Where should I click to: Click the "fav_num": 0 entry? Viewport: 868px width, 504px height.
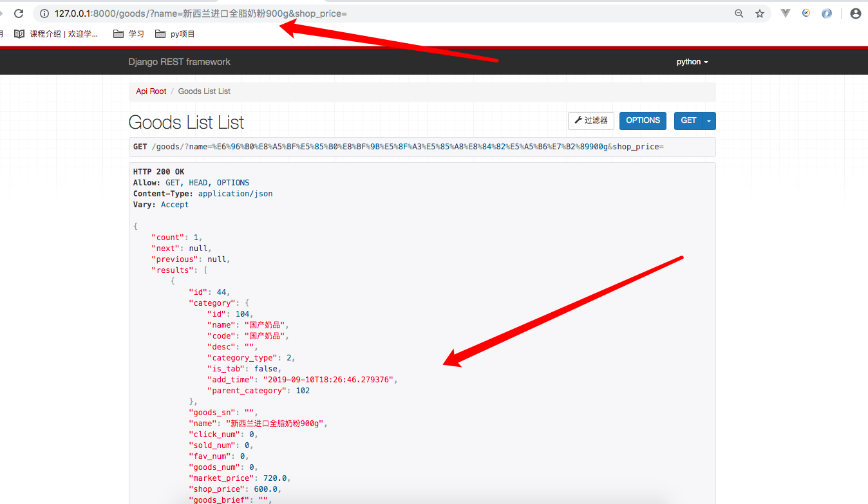[x=219, y=456]
